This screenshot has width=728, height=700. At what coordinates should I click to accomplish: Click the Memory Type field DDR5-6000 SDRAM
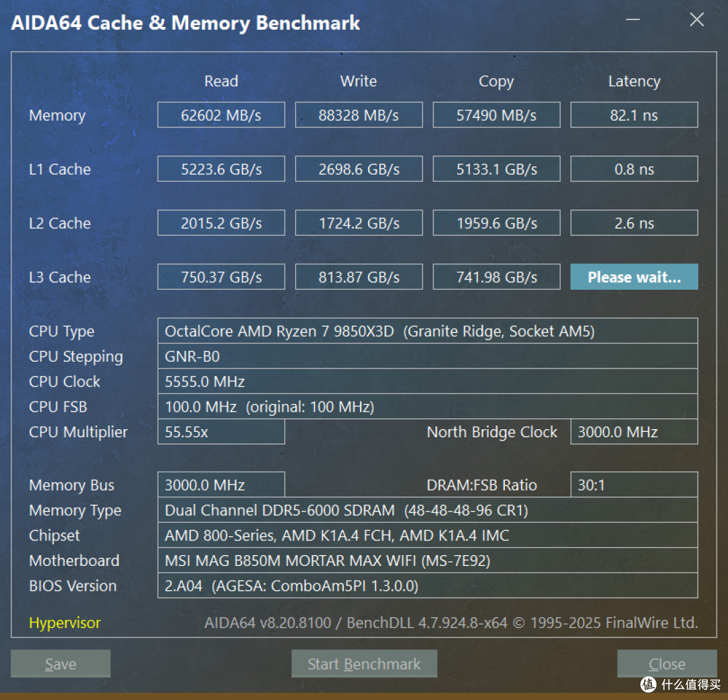pos(427,510)
